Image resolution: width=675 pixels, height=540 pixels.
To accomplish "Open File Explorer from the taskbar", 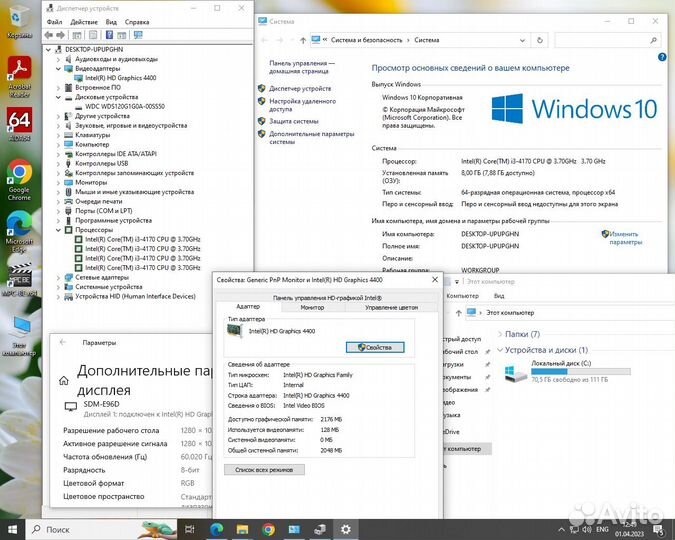I will [x=242, y=529].
